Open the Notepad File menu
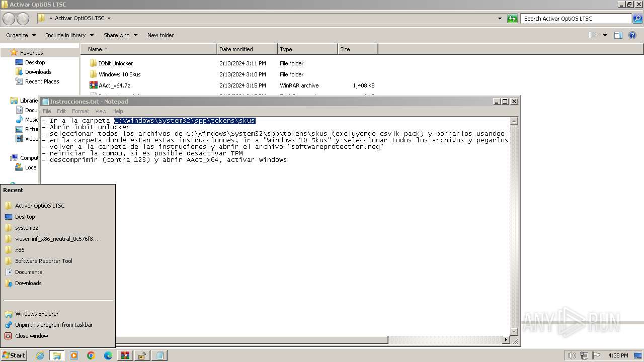Image resolution: width=644 pixels, height=362 pixels. (47, 111)
